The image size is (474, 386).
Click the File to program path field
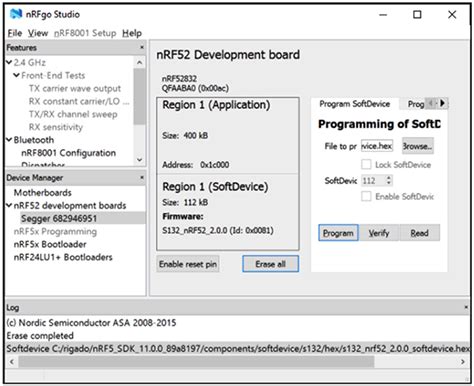377,146
